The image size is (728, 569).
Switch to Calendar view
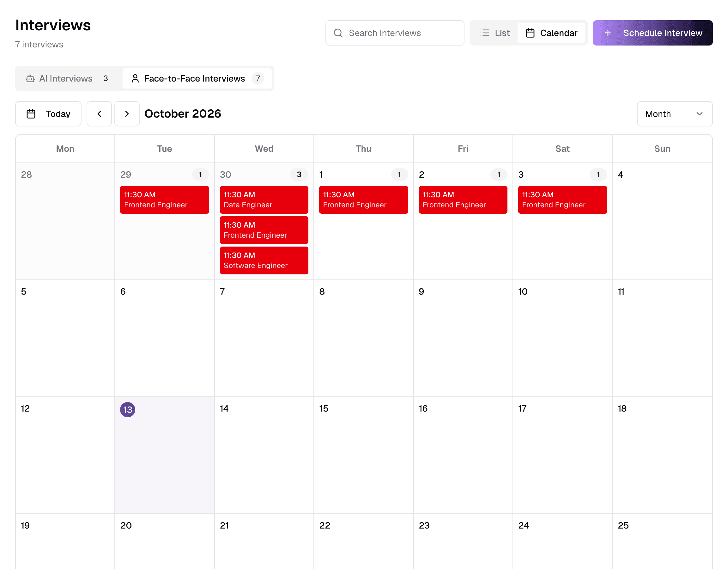(x=551, y=33)
